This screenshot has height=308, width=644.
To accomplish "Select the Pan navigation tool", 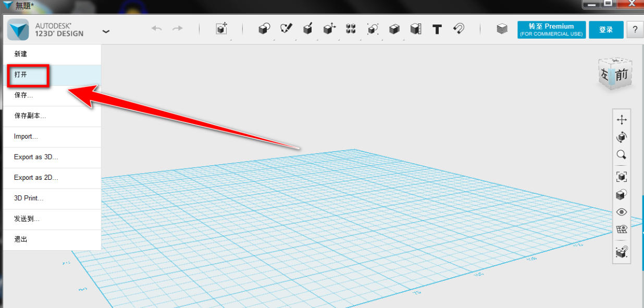I will (x=622, y=120).
